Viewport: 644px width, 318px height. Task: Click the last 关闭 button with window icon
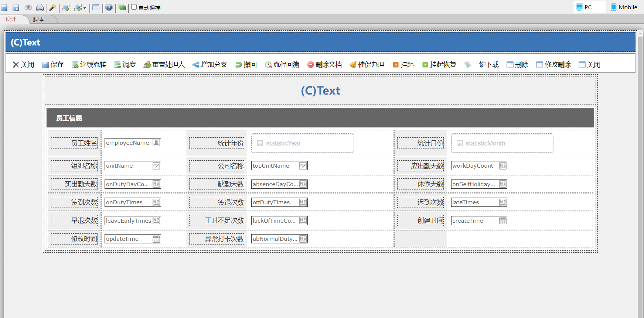tap(590, 65)
